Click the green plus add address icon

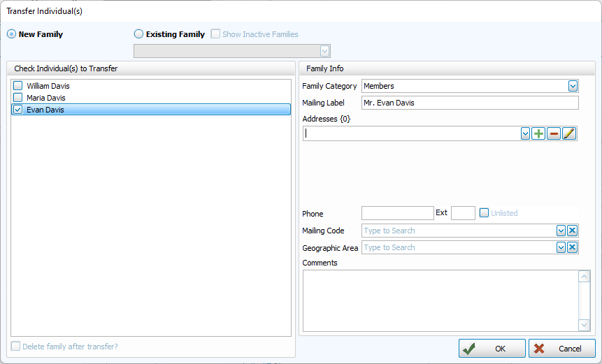click(538, 133)
